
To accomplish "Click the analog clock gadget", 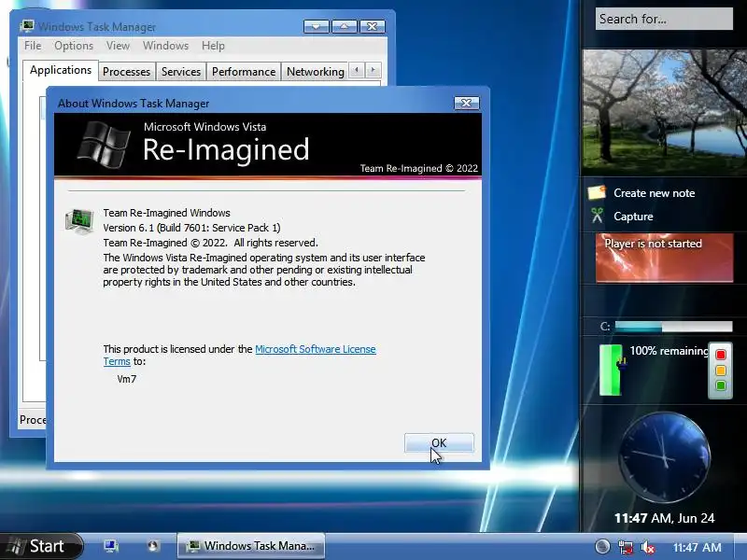I will tap(665, 457).
